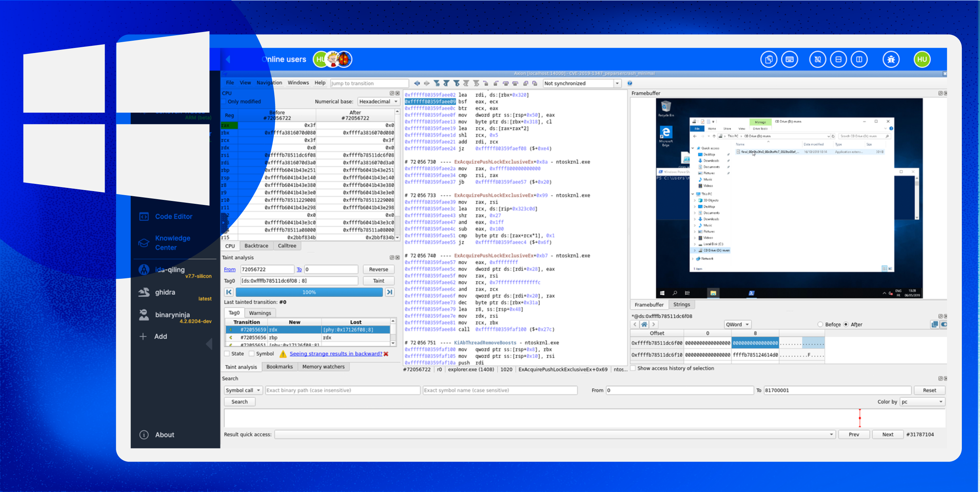The image size is (980, 492).
Task: Go back in memory view history
Action: (x=634, y=324)
